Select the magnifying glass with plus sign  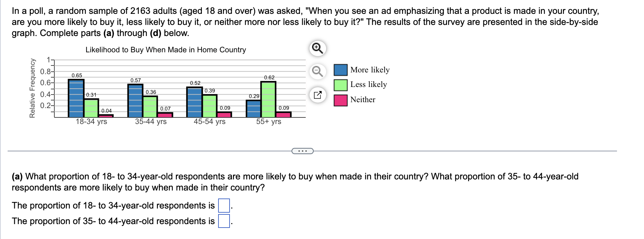(x=317, y=48)
